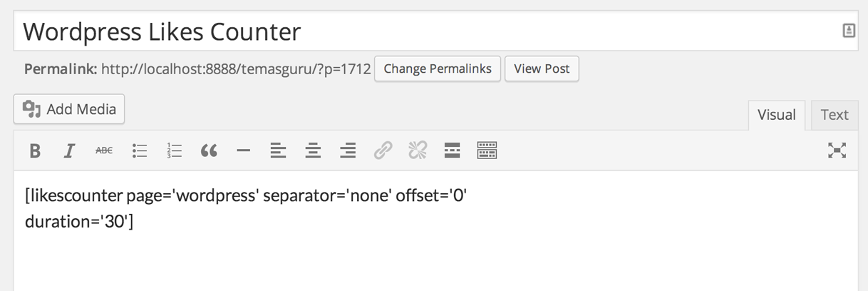The width and height of the screenshot is (868, 291).
Task: Center align the text
Action: click(313, 150)
